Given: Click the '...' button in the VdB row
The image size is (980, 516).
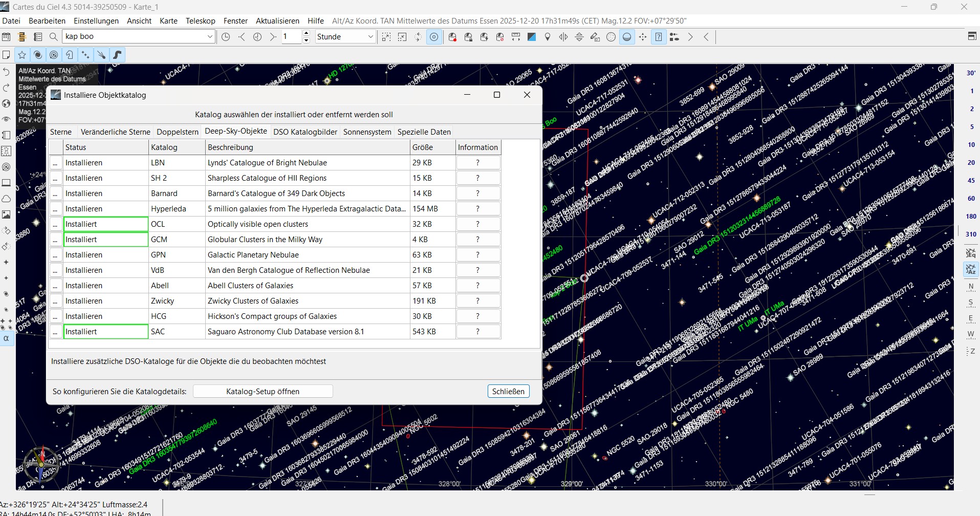Looking at the screenshot, I should pyautogui.click(x=55, y=270).
